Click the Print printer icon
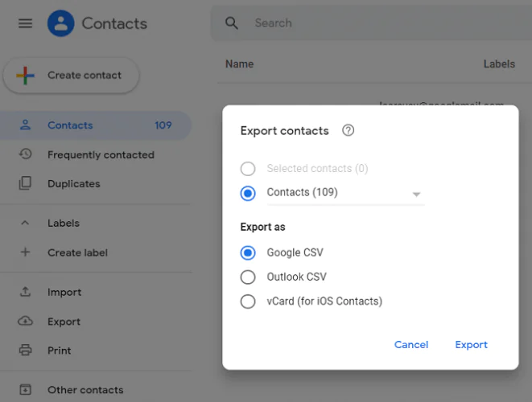Viewport: 532px width, 402px height. (26, 351)
